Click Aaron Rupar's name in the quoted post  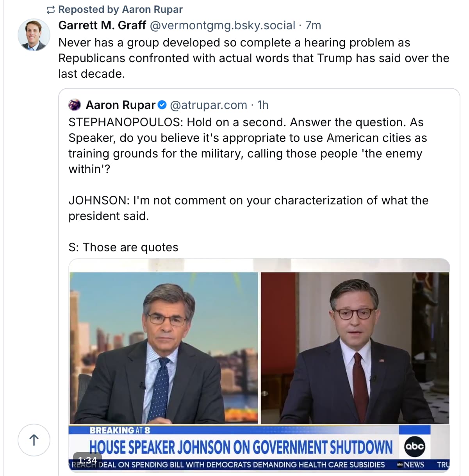tap(120, 105)
